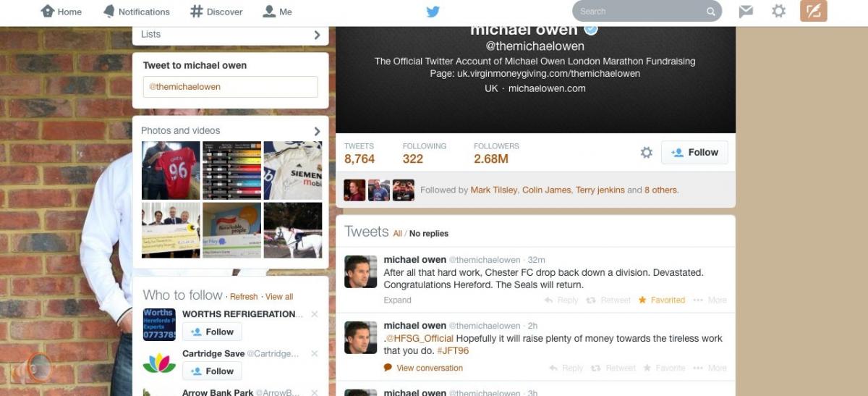Image resolution: width=868 pixels, height=396 pixels.
Task: Open the @HFSG_Official mention link
Action: pos(420,338)
